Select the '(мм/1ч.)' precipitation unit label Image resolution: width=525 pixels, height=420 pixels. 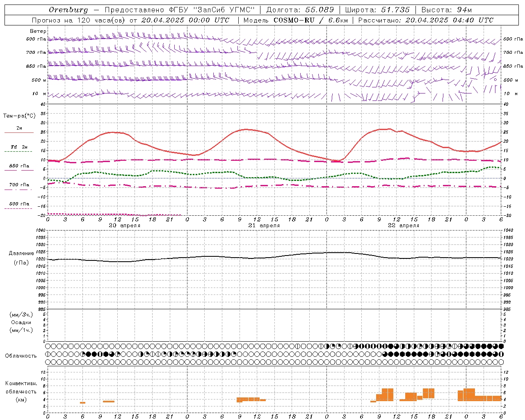point(21,330)
